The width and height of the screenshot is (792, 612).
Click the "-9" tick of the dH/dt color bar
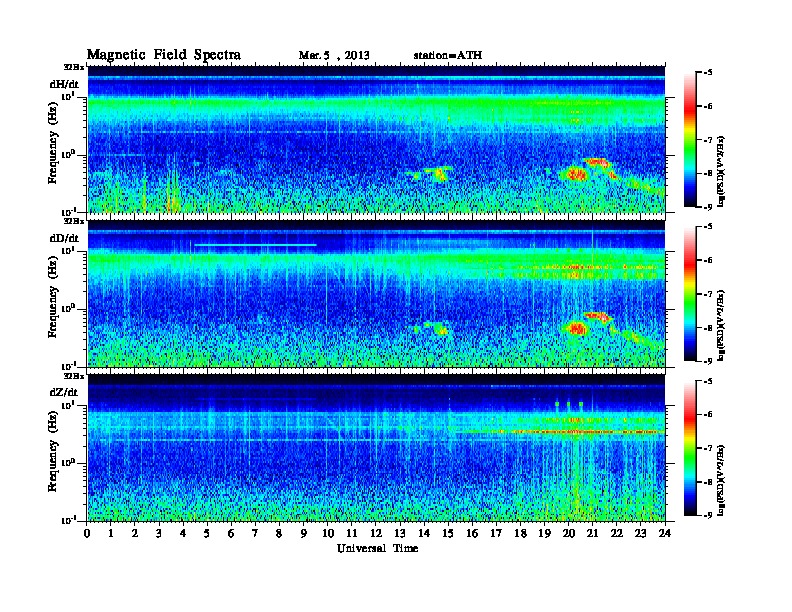coord(708,207)
